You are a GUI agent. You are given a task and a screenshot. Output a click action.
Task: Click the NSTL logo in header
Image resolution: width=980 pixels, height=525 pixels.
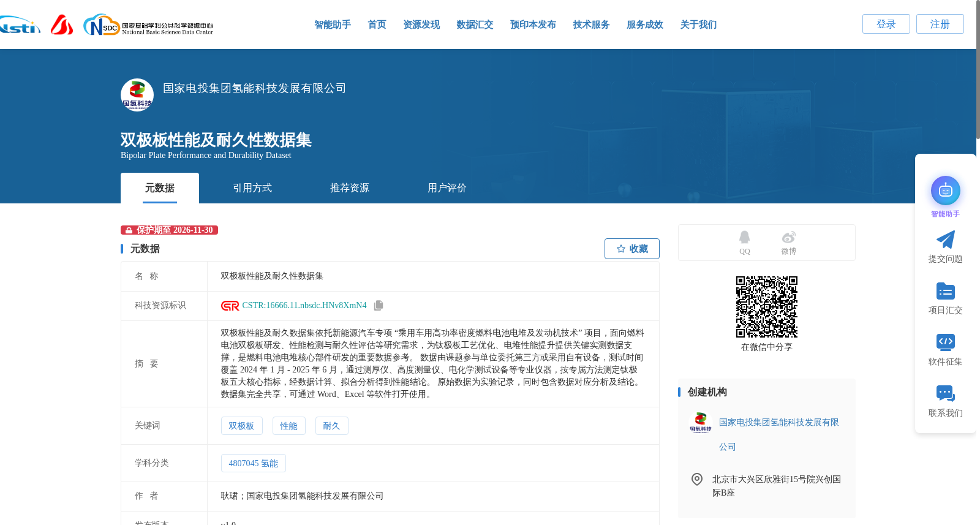[x=20, y=25]
